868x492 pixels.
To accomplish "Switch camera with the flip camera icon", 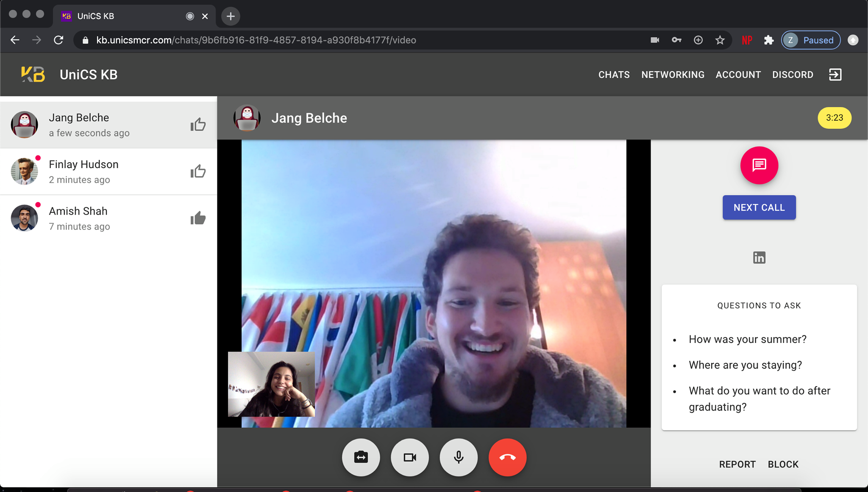I will [361, 457].
